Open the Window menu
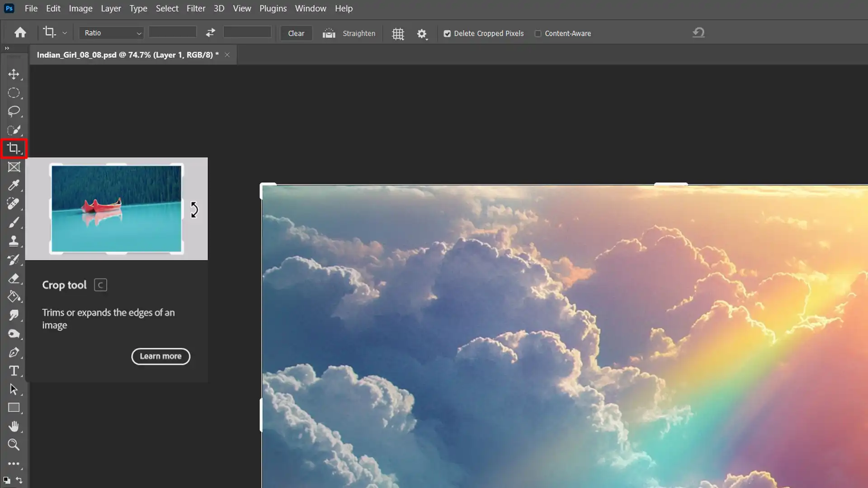Viewport: 868px width, 488px height. coord(311,8)
